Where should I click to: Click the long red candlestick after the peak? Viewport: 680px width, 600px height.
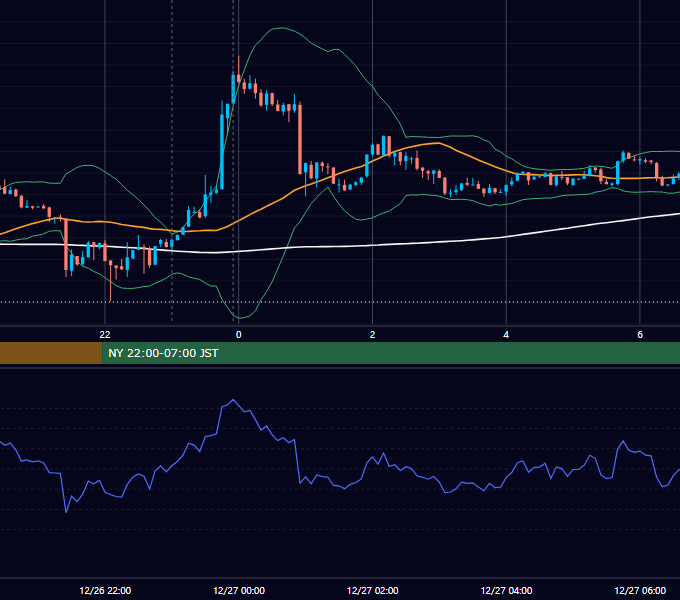pyautogui.click(x=300, y=139)
